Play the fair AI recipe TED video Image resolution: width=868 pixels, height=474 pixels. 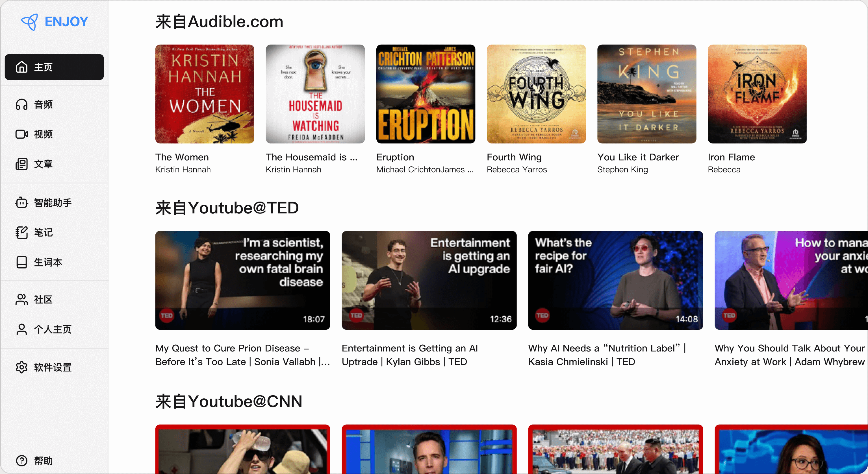615,280
